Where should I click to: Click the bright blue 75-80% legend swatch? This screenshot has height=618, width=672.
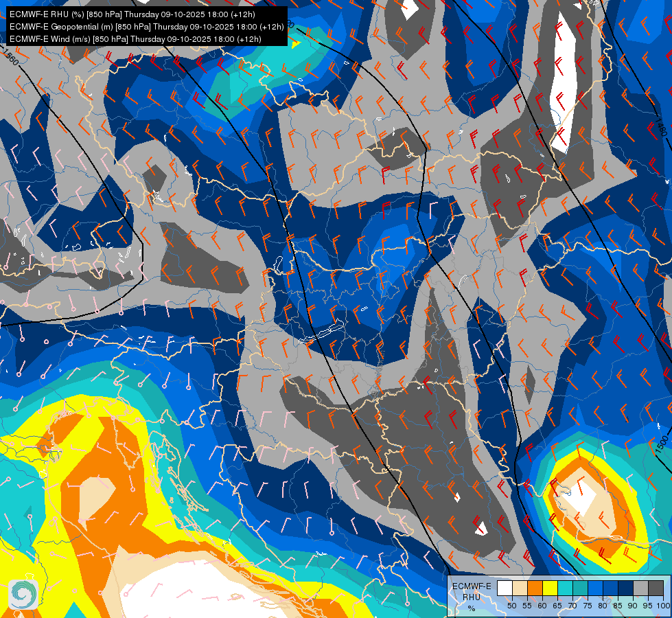tap(595, 588)
